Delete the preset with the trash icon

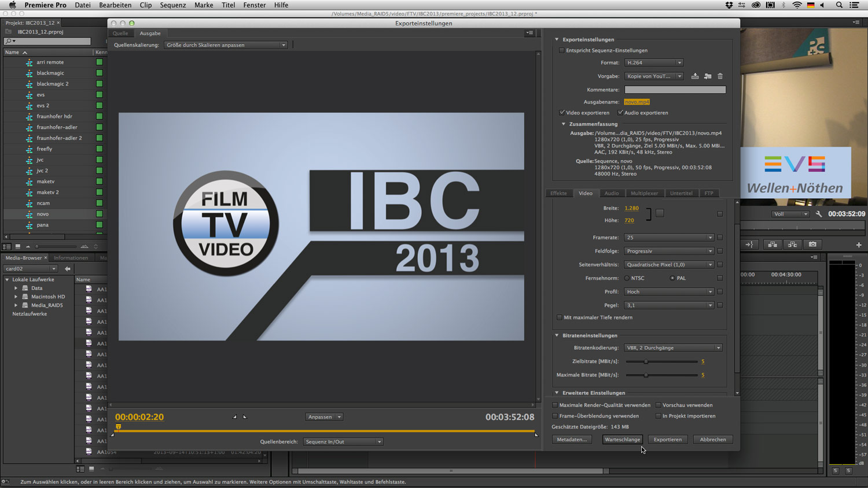tap(720, 76)
